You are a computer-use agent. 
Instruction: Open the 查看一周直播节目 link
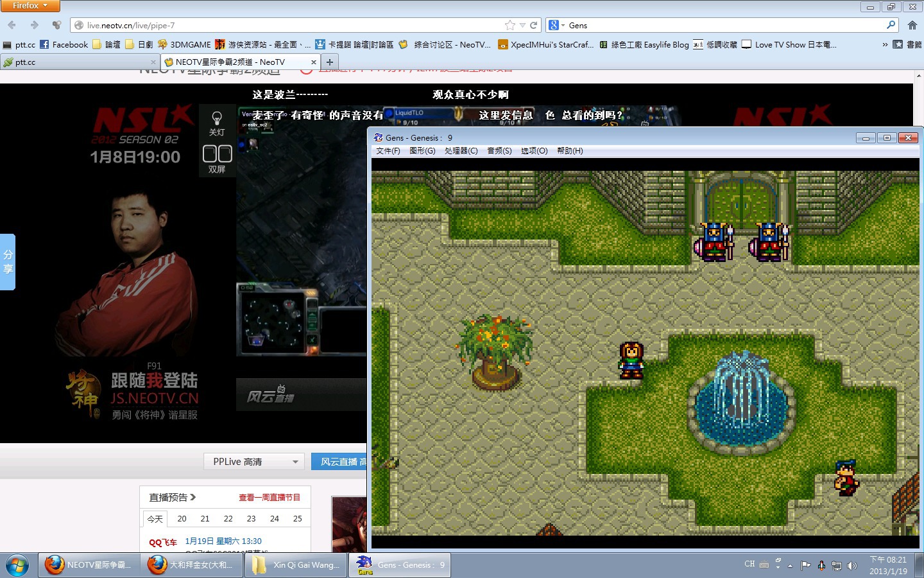pos(269,497)
